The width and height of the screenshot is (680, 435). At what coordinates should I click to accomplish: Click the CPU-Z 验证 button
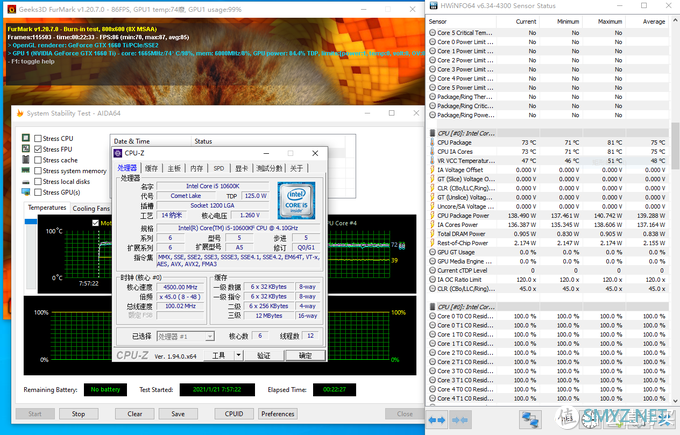coord(264,356)
